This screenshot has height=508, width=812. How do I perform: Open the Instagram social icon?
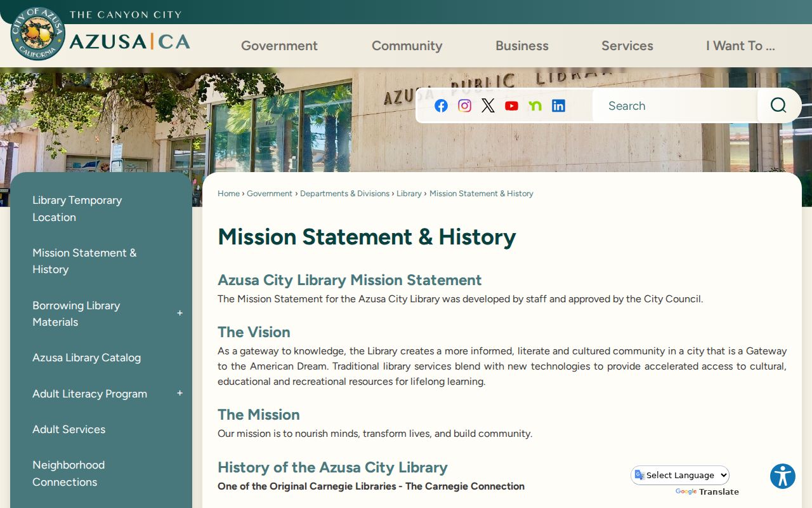coord(465,106)
